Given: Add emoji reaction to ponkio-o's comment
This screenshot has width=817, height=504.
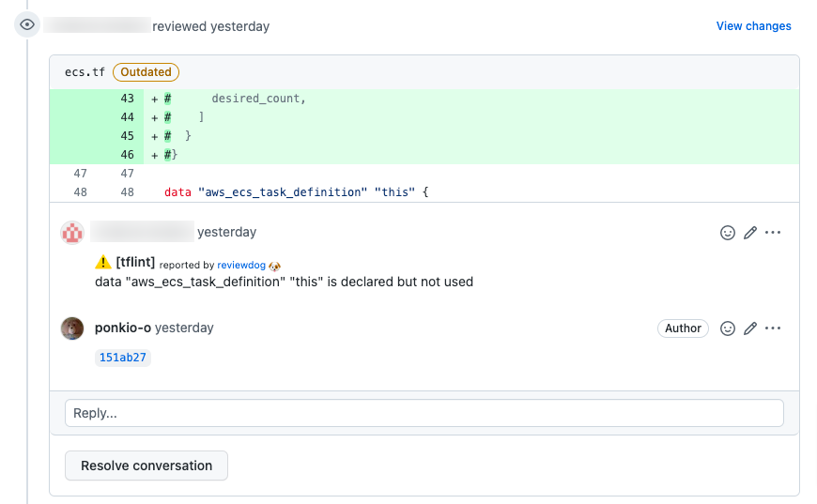Looking at the screenshot, I should point(728,328).
